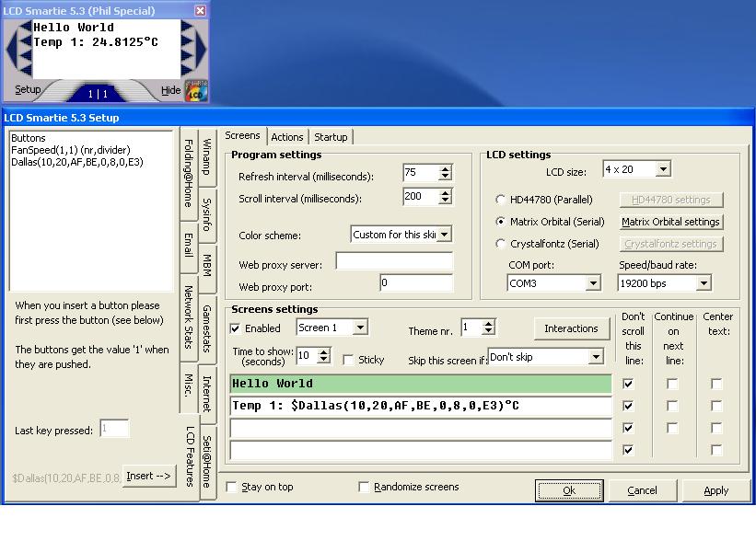Enable the Stay on top checkbox
Screen dimensions: 756x552
click(231, 487)
